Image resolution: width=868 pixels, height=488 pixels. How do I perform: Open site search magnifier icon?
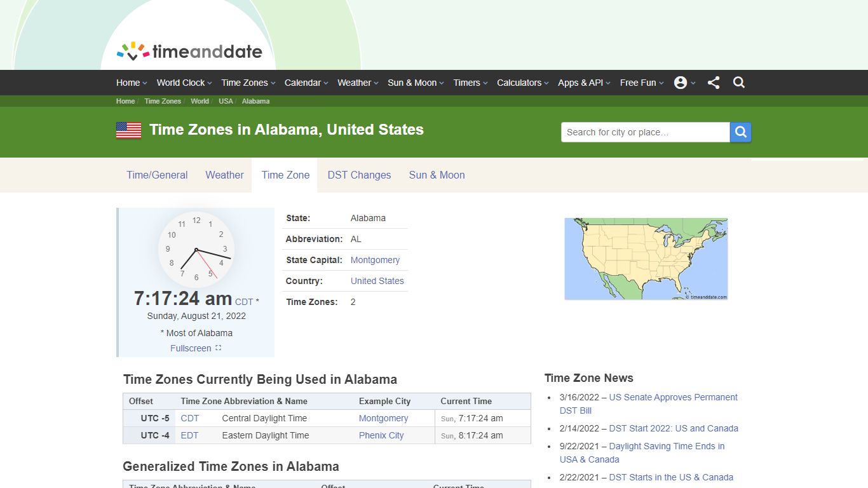[739, 83]
